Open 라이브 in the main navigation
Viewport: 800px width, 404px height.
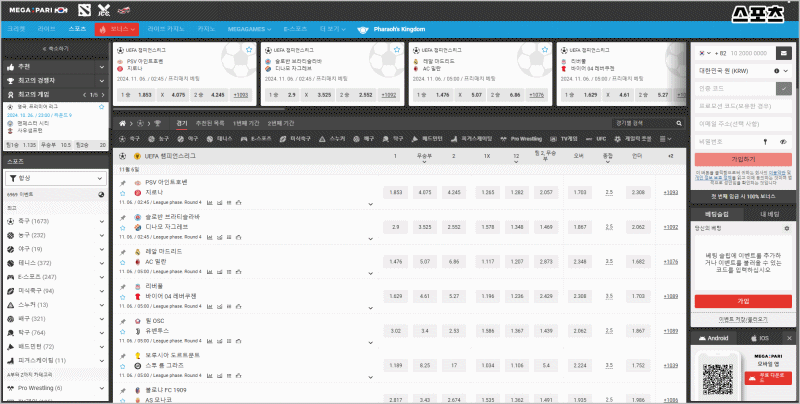click(x=46, y=30)
